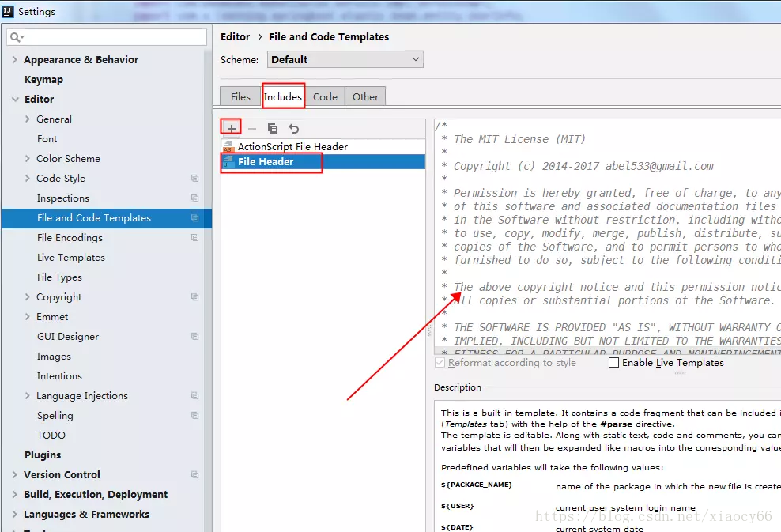Switch to the Other tab
Viewport: 781px width, 532px height.
365,96
